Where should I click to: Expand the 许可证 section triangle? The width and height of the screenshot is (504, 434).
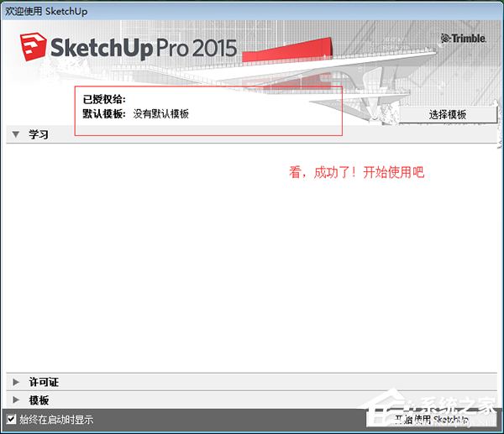point(16,382)
